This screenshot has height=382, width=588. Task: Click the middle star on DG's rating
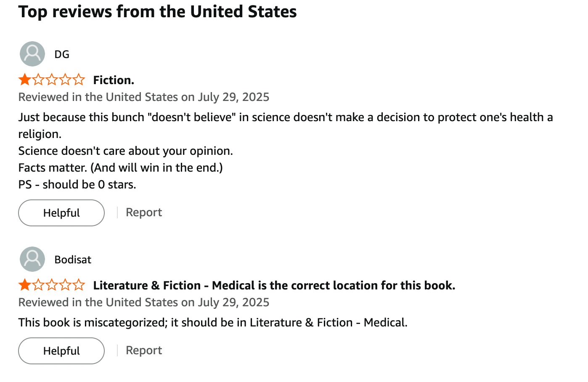point(52,80)
